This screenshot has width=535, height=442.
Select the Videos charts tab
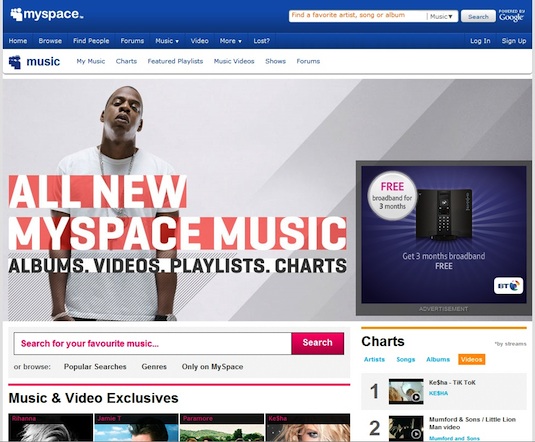tap(472, 359)
